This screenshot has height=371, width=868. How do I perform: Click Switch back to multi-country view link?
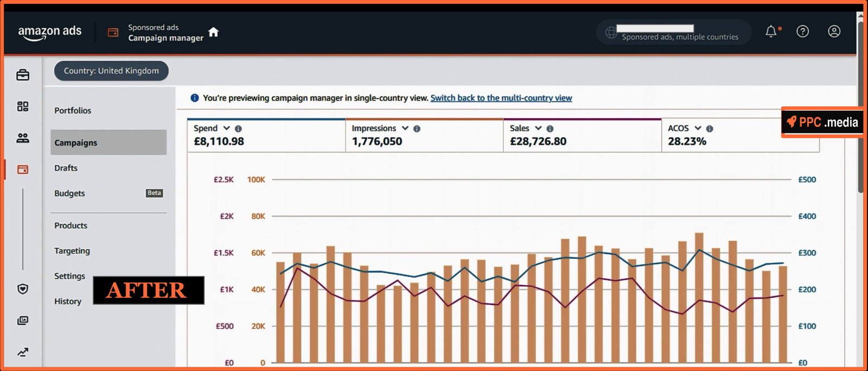(501, 98)
